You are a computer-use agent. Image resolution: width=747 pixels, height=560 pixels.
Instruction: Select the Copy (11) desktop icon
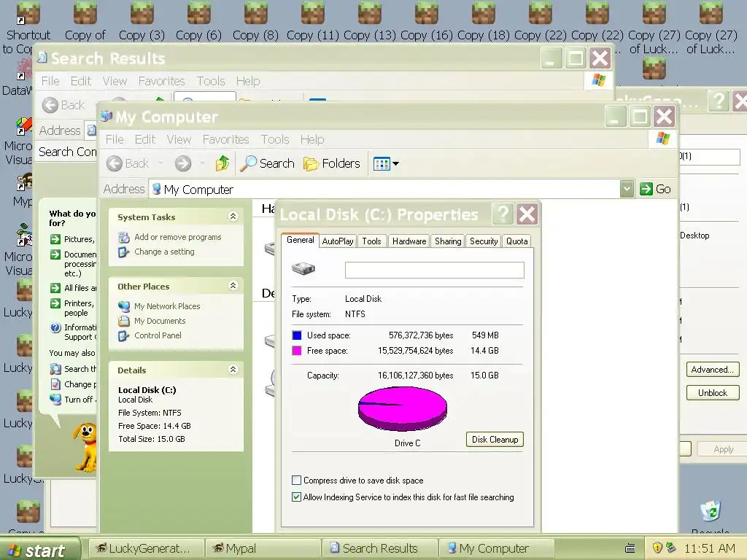point(312,21)
